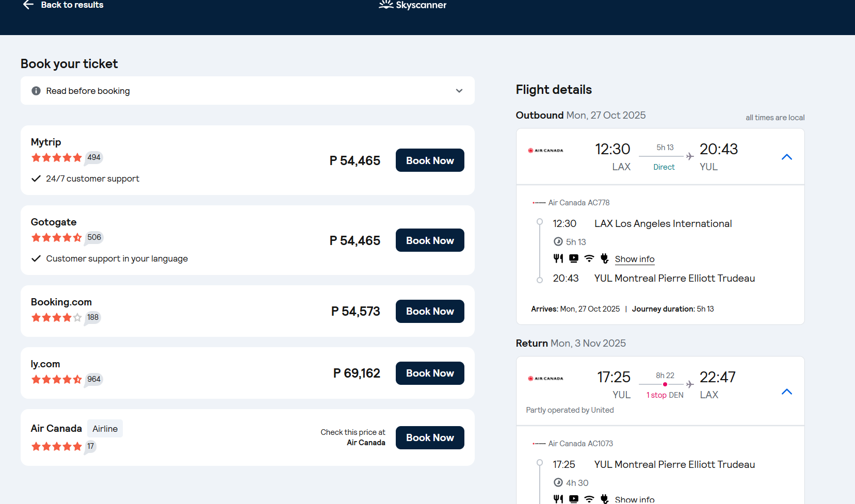Book now with ly.com

click(x=430, y=373)
